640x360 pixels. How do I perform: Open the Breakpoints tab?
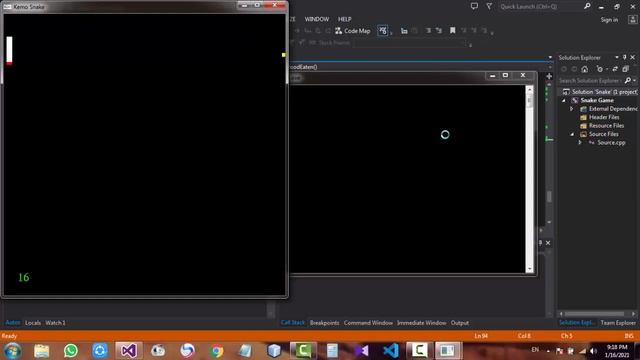324,323
